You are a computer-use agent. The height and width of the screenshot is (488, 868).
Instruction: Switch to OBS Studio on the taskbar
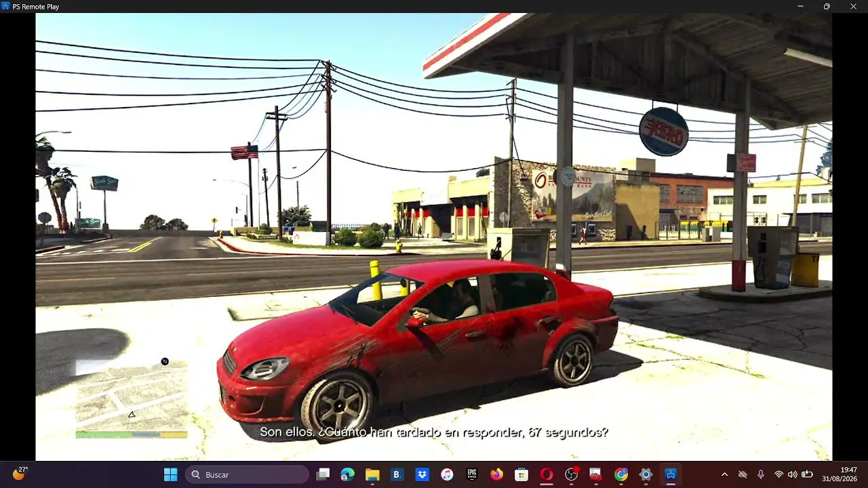coord(572,474)
